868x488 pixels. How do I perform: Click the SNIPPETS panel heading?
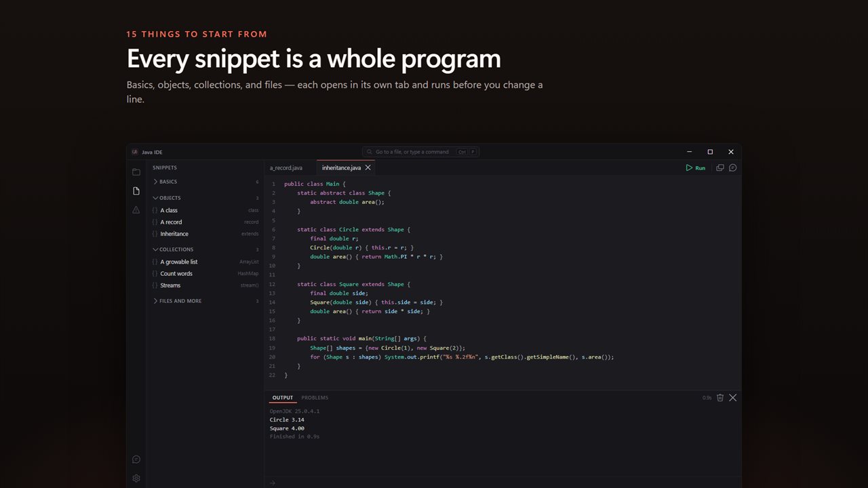point(165,167)
